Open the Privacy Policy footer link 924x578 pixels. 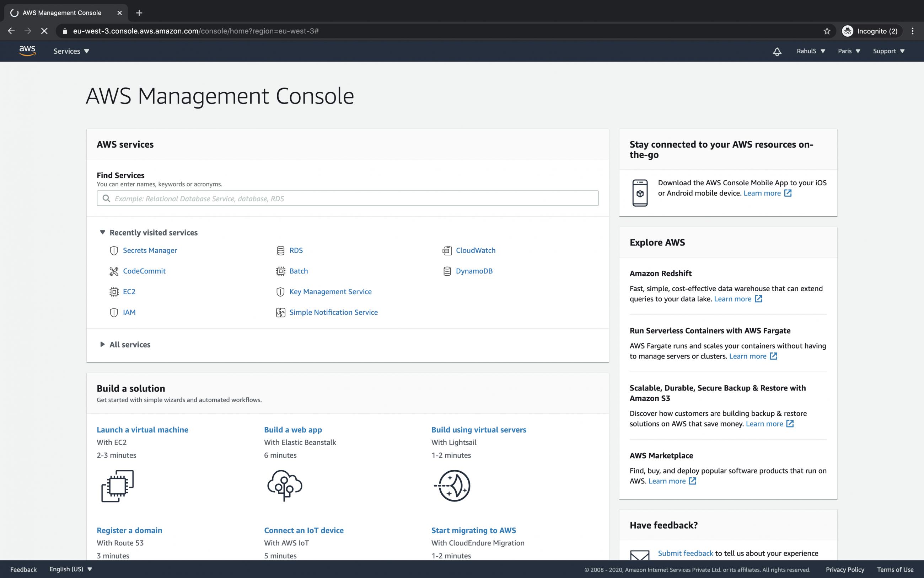[845, 569]
